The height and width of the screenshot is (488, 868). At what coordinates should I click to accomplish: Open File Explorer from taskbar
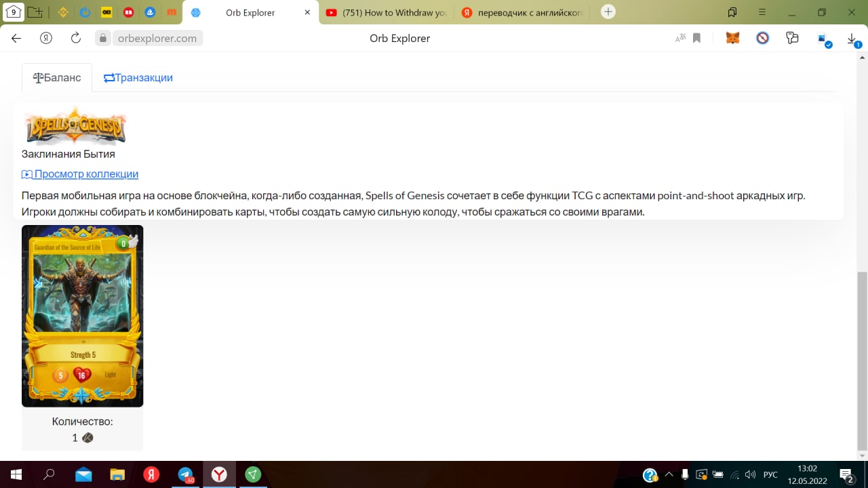point(117,474)
